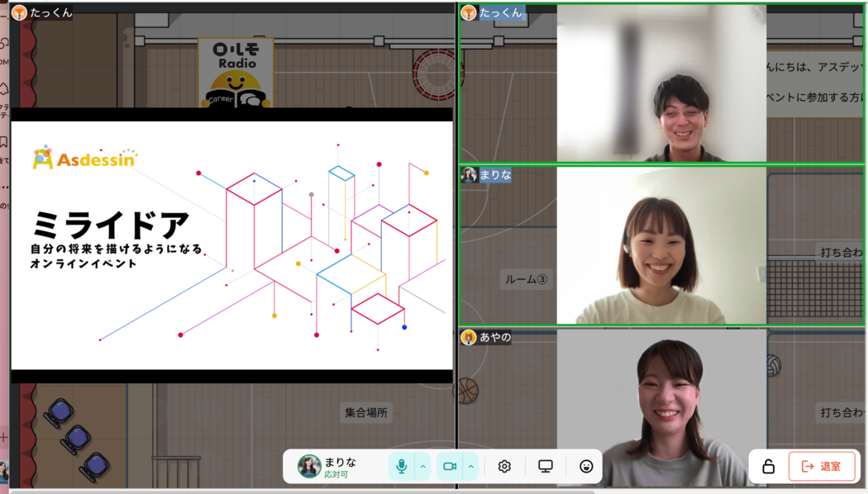Open settings with the gear icon
The image size is (868, 494).
504,467
